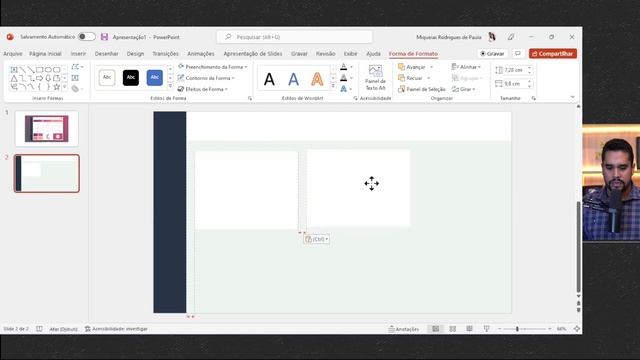The width and height of the screenshot is (640, 360).
Task: Click the pen icon in title bar
Action: pos(511,37)
